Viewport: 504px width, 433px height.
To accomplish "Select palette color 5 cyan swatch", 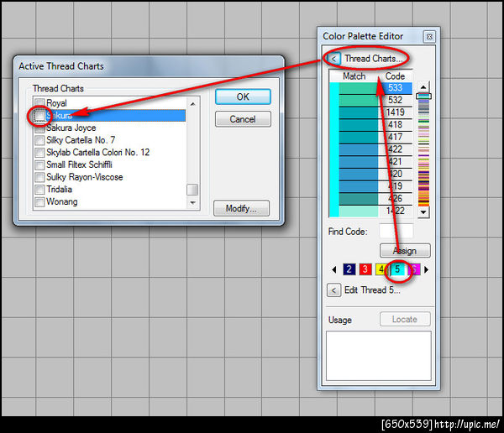I will [x=397, y=269].
